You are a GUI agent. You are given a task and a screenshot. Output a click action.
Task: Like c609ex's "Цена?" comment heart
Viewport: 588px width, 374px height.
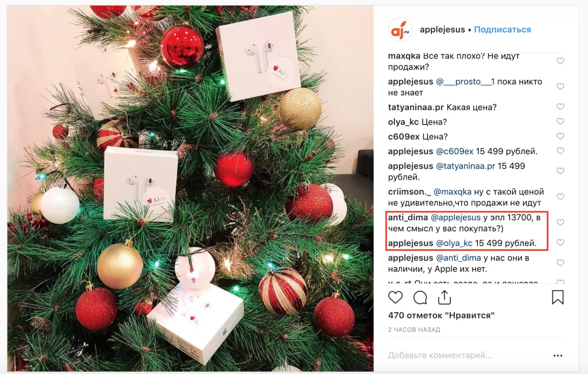coord(560,136)
